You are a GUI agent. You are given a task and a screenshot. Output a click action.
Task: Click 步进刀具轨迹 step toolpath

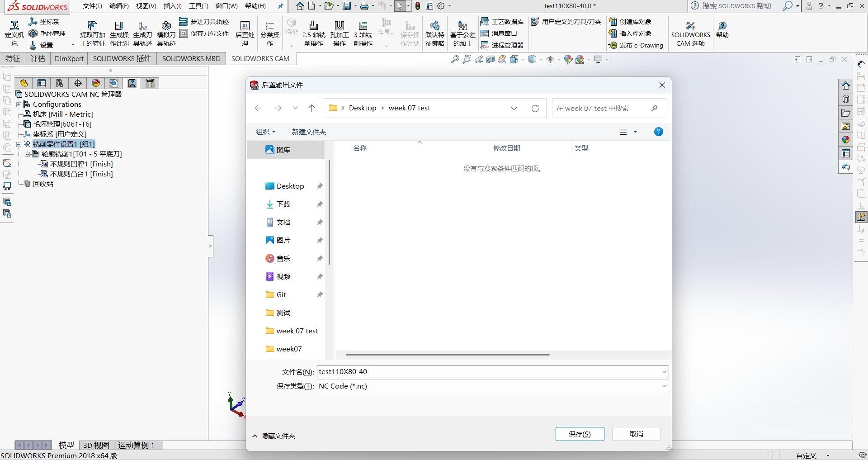(x=204, y=22)
